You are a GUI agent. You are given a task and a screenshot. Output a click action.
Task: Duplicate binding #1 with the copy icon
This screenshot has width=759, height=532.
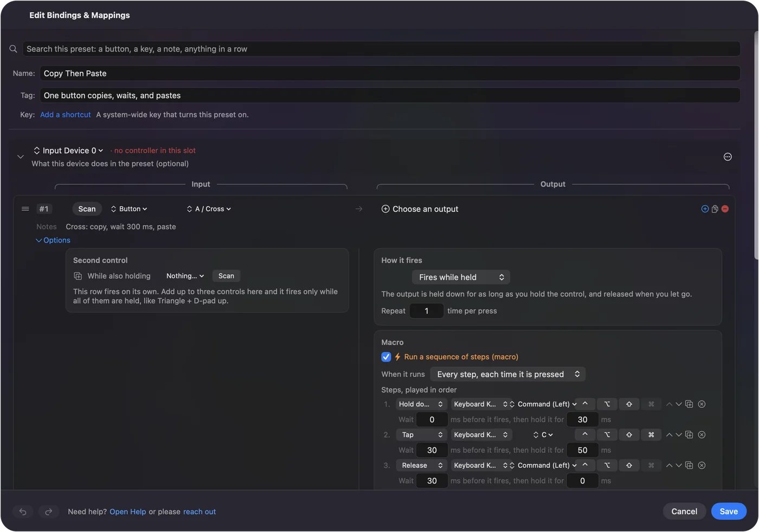[715, 209]
